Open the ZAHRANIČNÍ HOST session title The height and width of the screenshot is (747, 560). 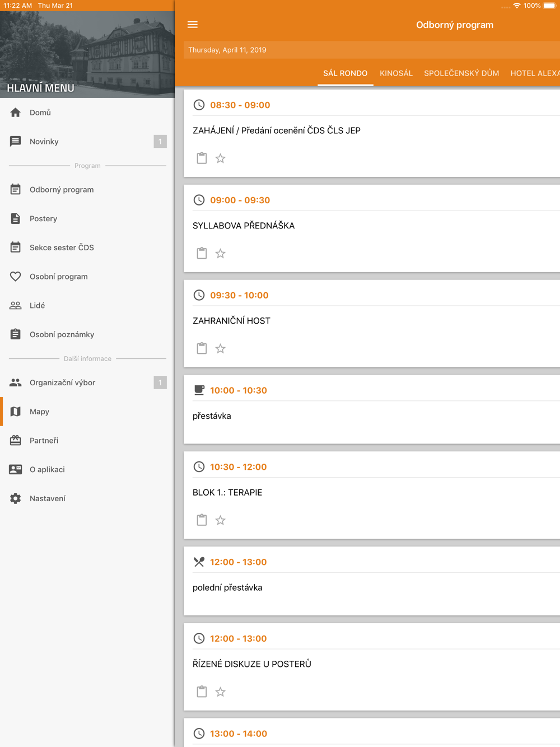click(x=231, y=321)
